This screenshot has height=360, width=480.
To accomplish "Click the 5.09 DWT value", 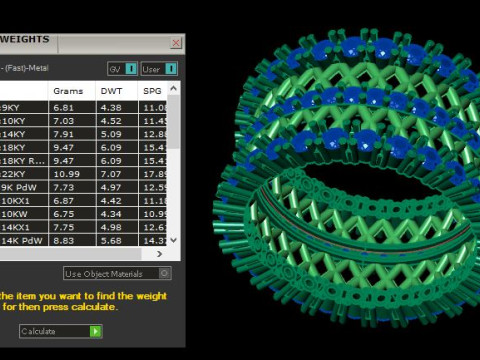I will click(x=111, y=134).
